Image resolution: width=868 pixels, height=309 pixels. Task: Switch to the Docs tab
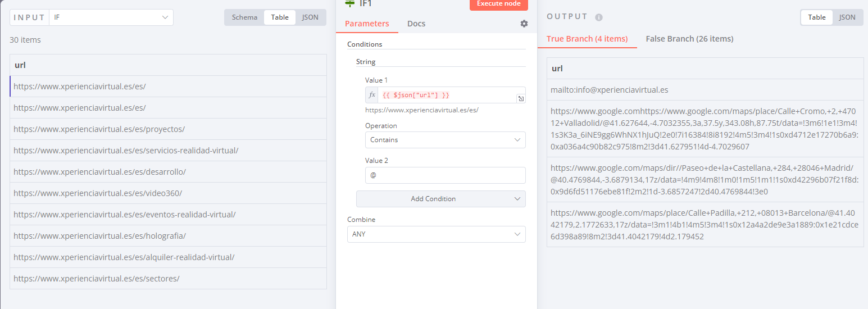coord(416,24)
